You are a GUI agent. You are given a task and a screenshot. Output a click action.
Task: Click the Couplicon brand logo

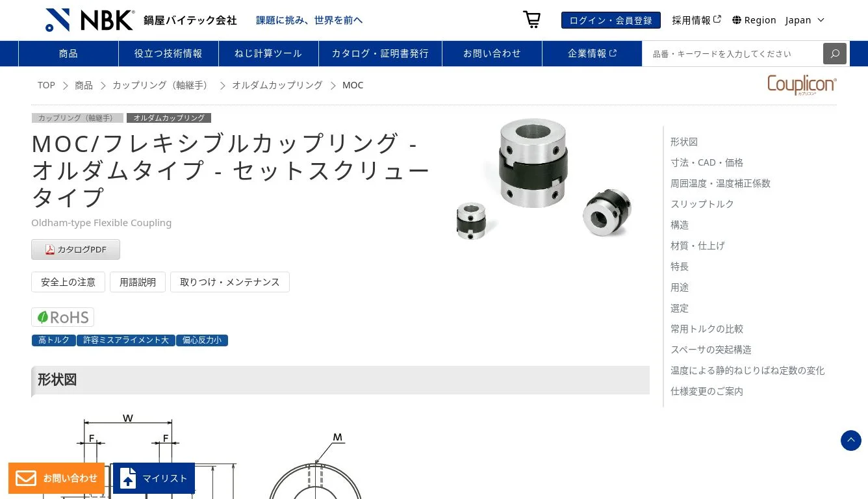coord(802,85)
